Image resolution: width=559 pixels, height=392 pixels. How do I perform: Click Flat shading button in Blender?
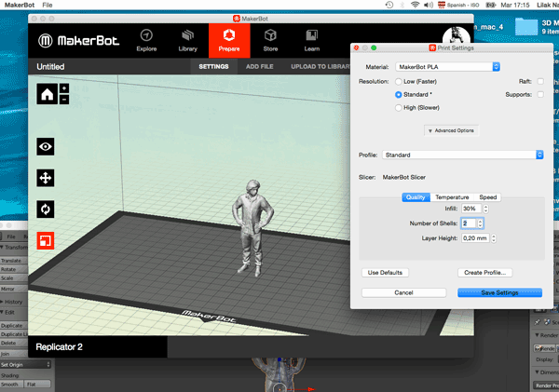tap(37, 385)
